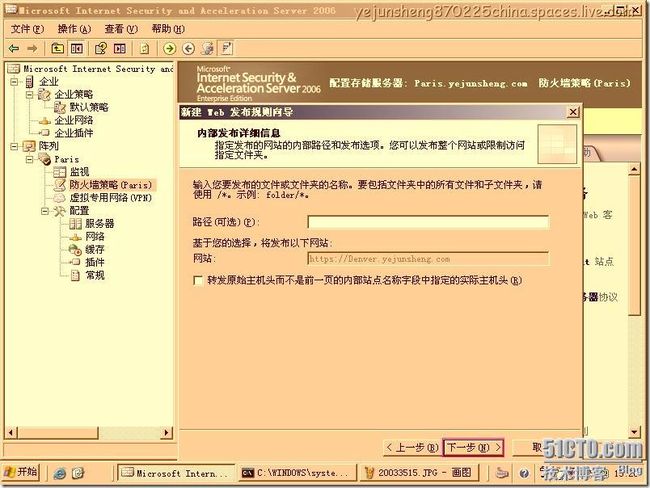The image size is (650, 488).
Task: Collapse the 阵列 tree node
Action: [14, 146]
